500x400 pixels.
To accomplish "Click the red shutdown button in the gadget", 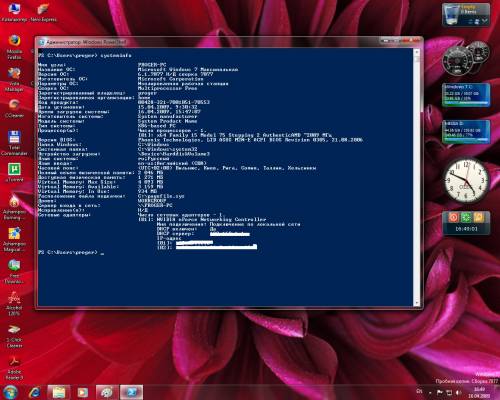I will (453, 217).
